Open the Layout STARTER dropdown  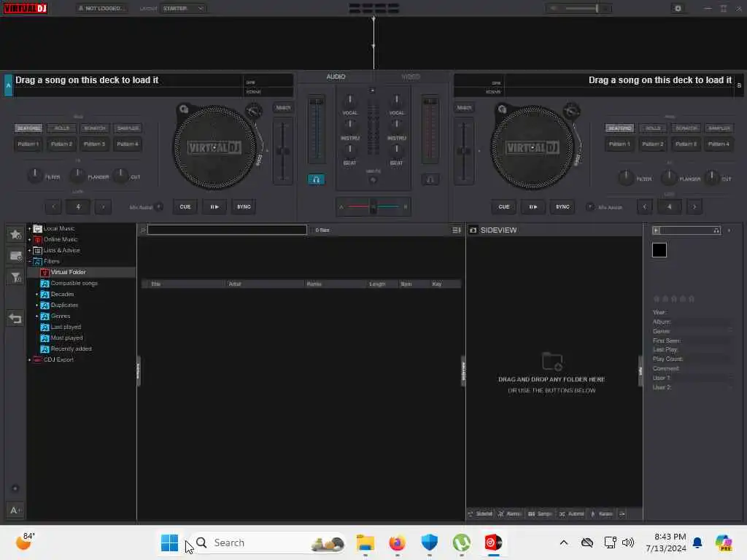[x=183, y=9]
